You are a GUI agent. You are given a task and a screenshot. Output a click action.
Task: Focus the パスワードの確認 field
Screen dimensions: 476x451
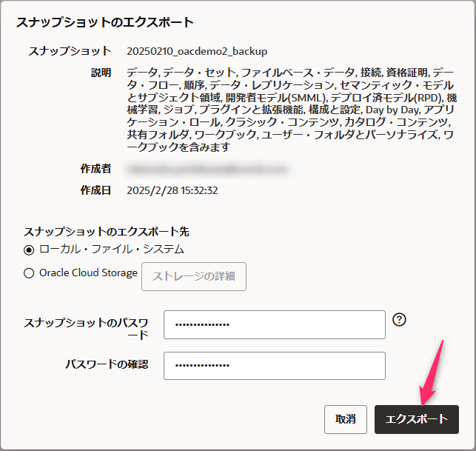point(275,366)
